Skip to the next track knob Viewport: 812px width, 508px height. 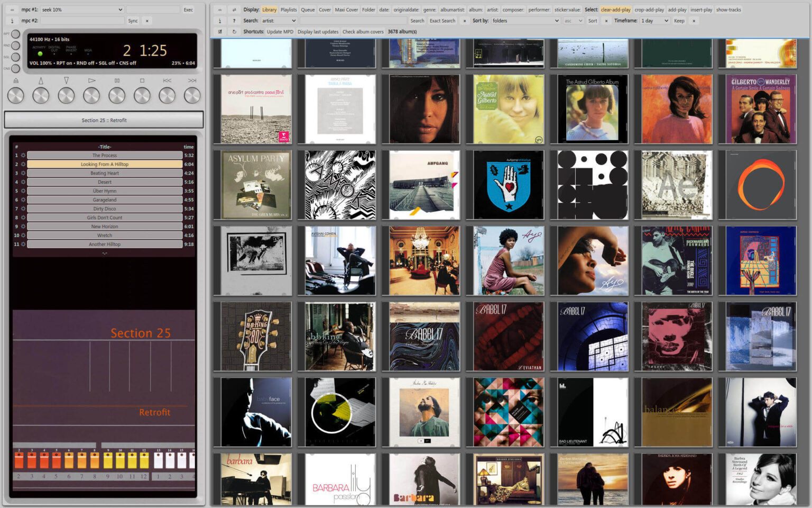click(x=192, y=95)
